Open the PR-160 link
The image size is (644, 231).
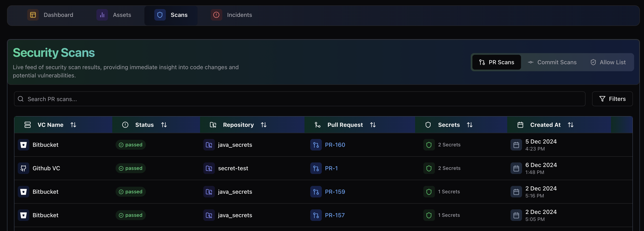335,145
